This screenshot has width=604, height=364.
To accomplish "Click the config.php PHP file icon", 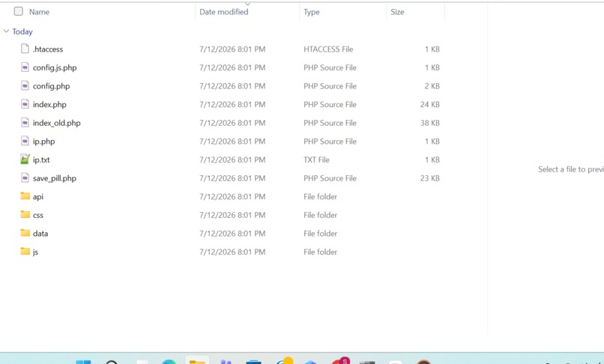I will coord(25,85).
